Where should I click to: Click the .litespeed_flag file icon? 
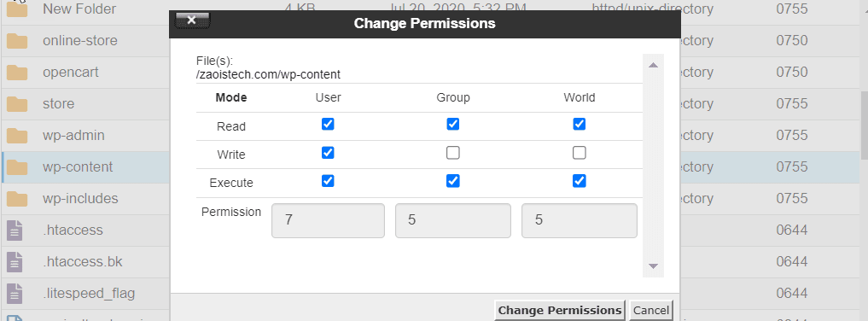(x=15, y=293)
